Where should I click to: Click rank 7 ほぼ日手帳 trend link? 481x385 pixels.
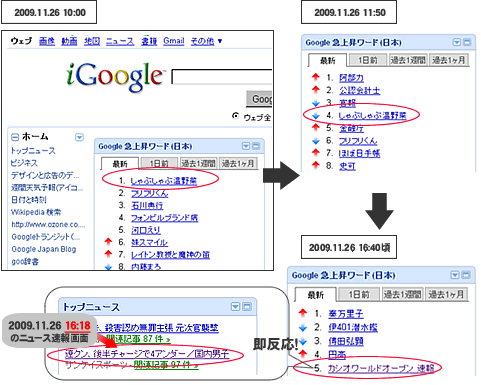[360, 153]
